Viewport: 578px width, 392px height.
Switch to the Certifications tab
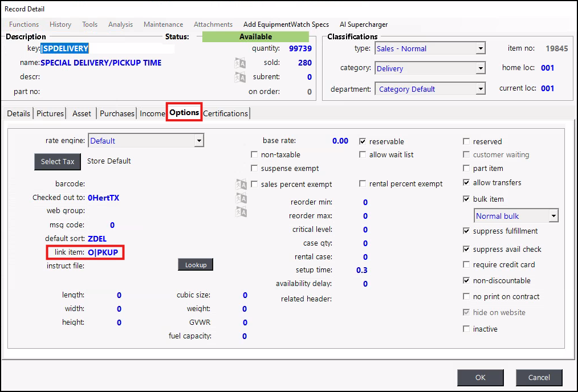(x=226, y=113)
